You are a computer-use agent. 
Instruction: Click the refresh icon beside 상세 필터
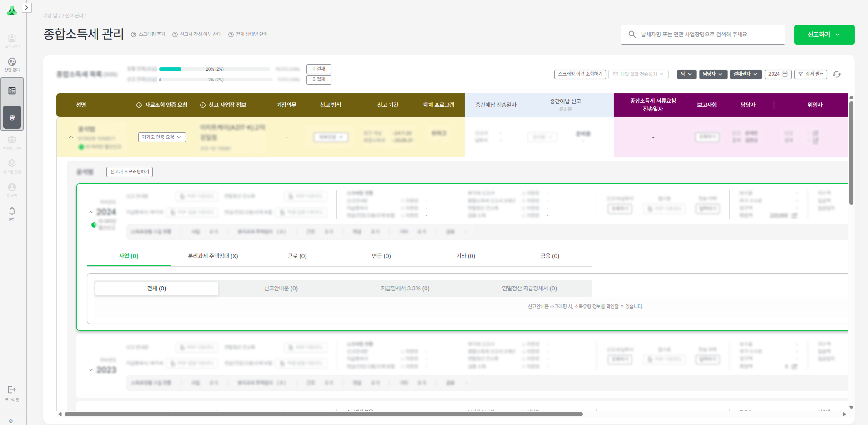click(x=837, y=74)
